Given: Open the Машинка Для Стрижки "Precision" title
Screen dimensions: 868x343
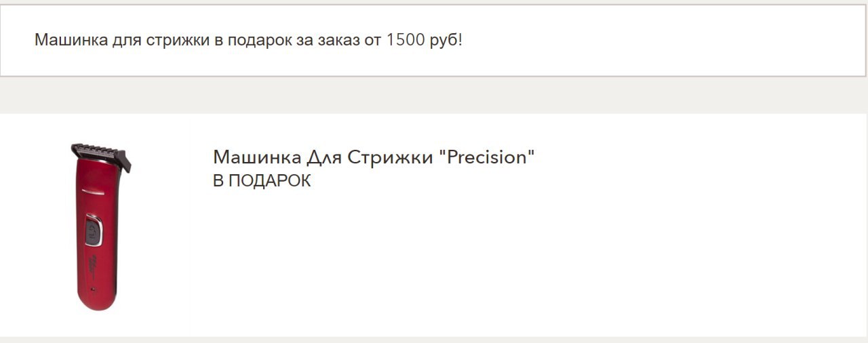Looking at the screenshot, I should pos(374,157).
